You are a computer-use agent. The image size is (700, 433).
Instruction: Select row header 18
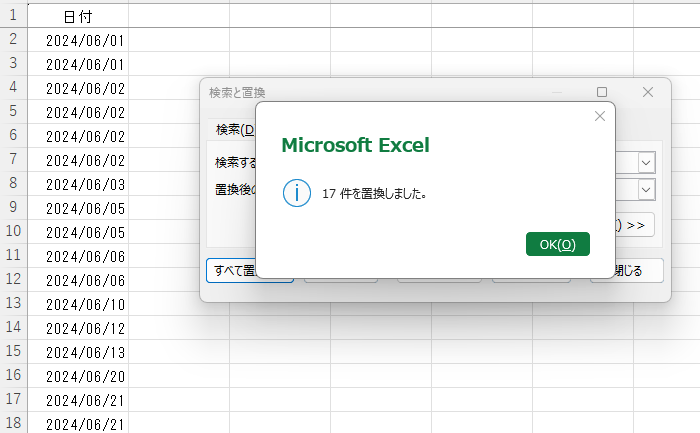[x=13, y=423]
